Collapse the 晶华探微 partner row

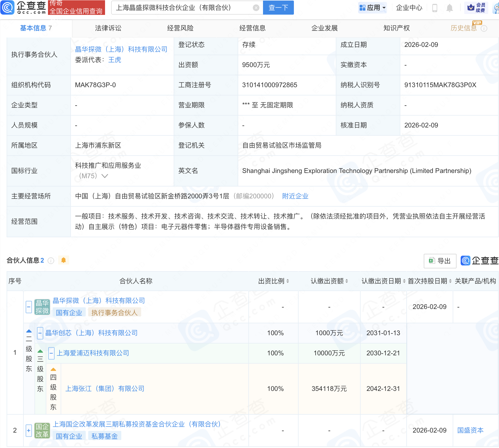point(29,307)
